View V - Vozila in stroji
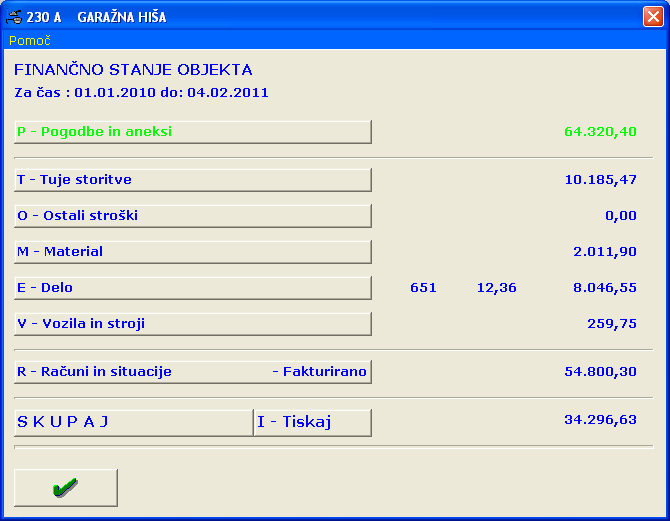Screen dimensions: 670x521 click(193, 324)
